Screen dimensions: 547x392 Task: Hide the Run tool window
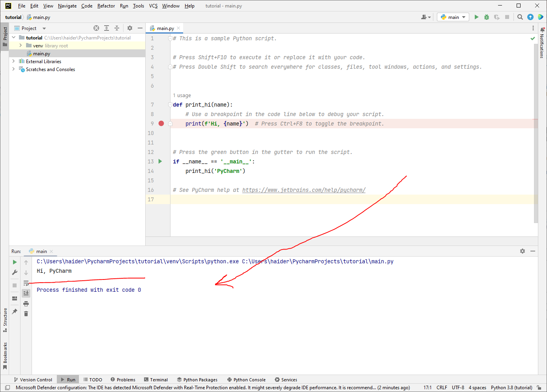click(x=533, y=251)
